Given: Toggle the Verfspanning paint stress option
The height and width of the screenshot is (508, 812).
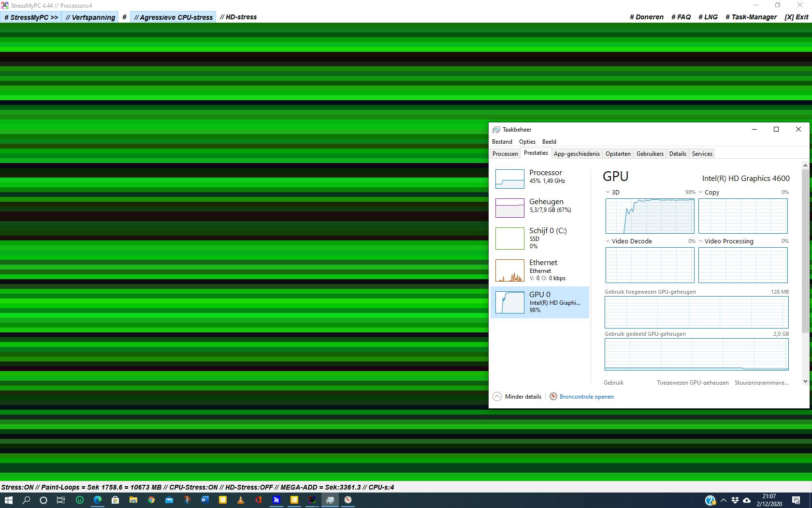Looking at the screenshot, I should (90, 17).
